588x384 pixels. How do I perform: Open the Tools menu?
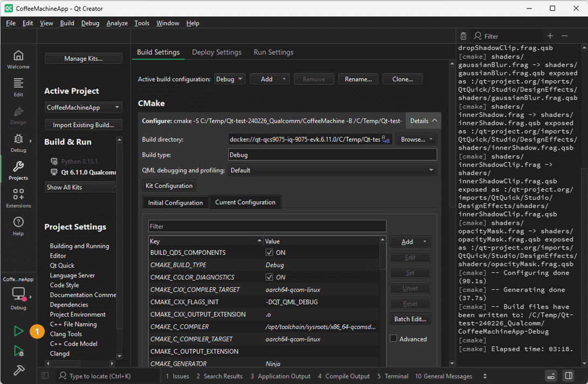click(x=141, y=23)
